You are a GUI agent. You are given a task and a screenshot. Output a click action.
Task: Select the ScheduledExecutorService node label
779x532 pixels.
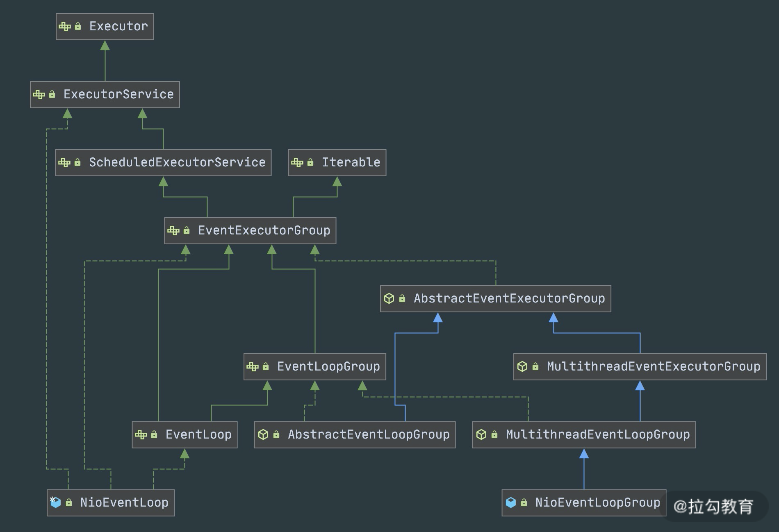177,163
